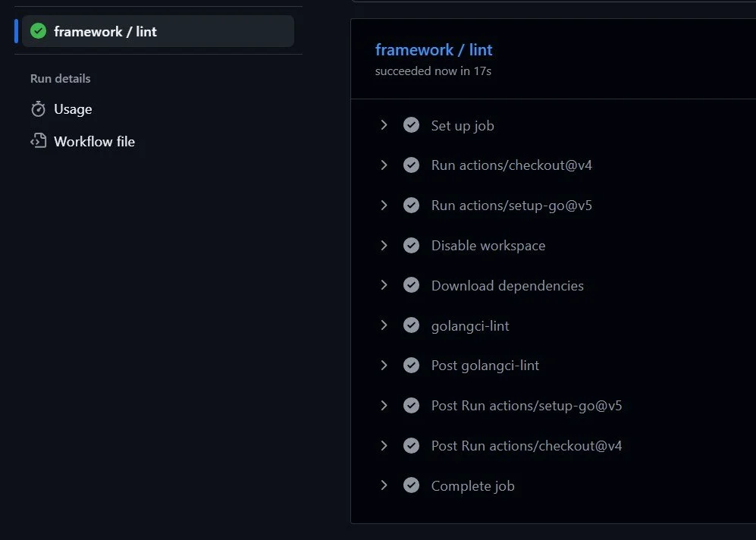
Task: Click the Usage stopwatch icon
Action: (38, 109)
